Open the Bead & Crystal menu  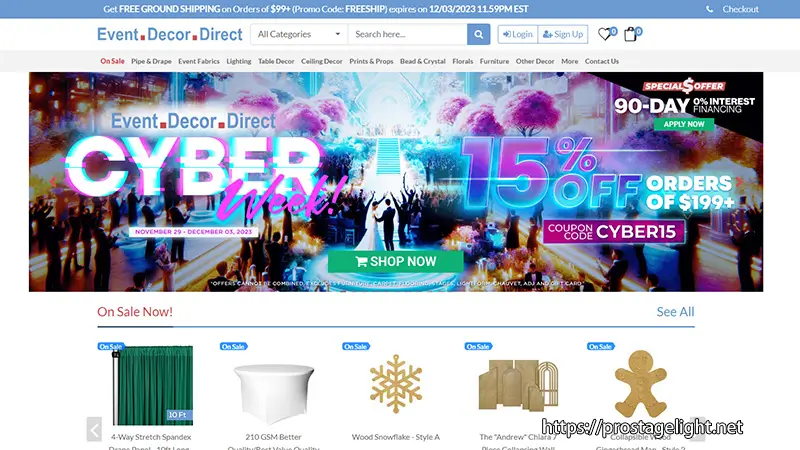pos(422,61)
